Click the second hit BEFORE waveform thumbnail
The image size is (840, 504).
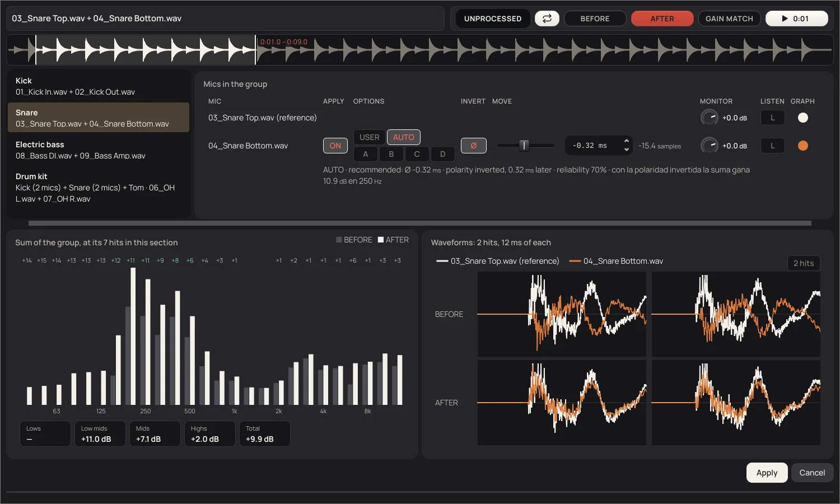(x=736, y=314)
